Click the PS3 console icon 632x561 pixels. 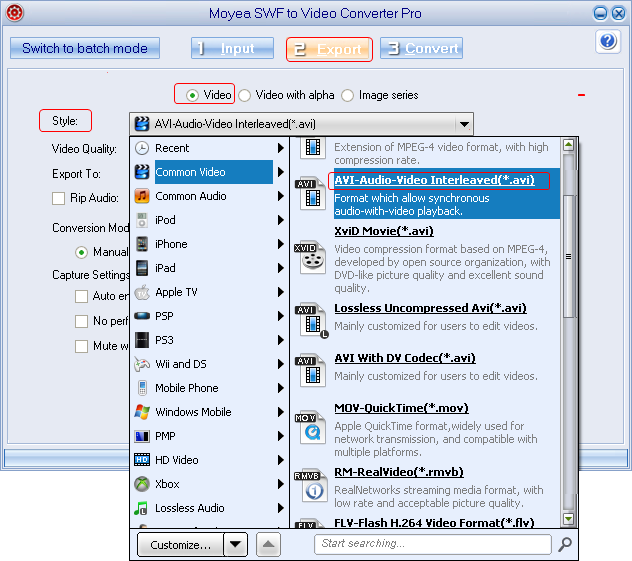point(142,340)
